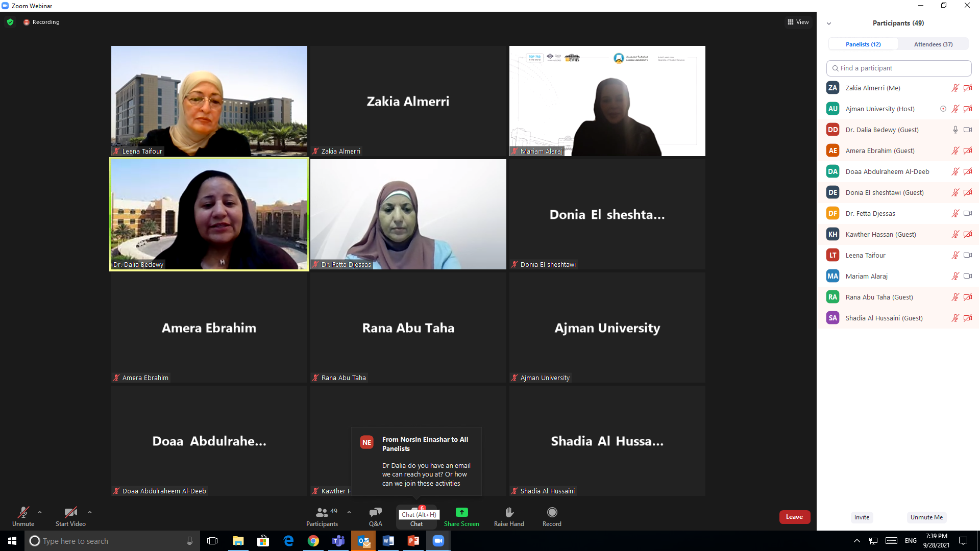Viewport: 980px width, 551px height.
Task: Click the Record button icon
Action: tap(552, 512)
